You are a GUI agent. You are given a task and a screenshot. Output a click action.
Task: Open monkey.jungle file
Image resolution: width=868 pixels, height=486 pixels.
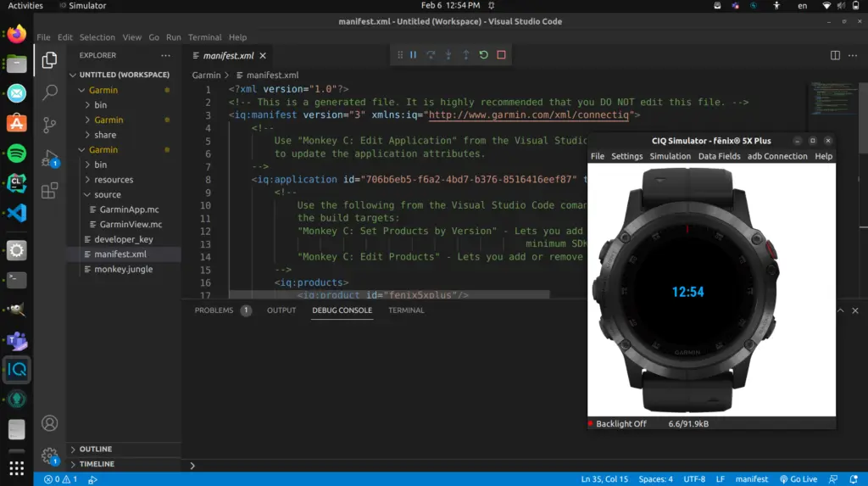(x=123, y=270)
